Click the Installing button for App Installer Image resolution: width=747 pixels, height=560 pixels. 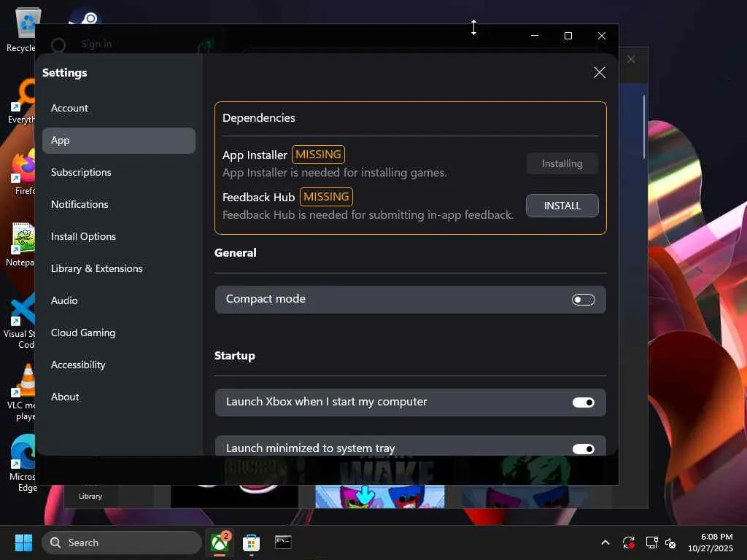(x=562, y=163)
